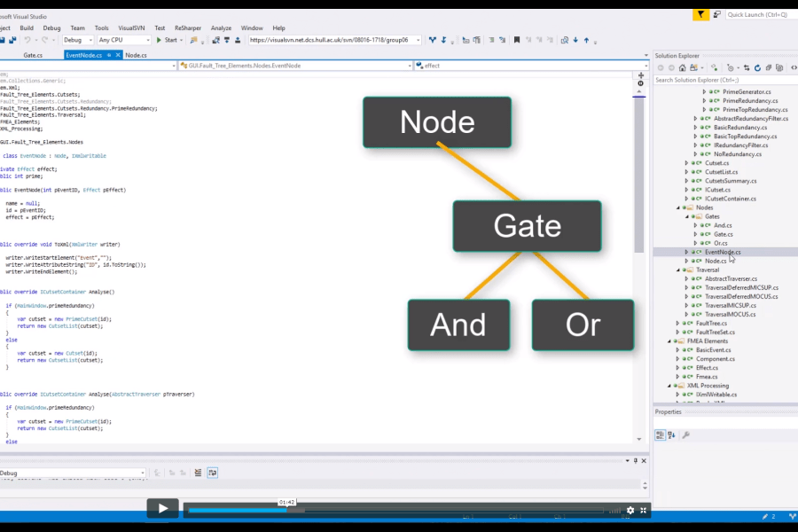Open the Any CPU platform dropdown

[124, 40]
